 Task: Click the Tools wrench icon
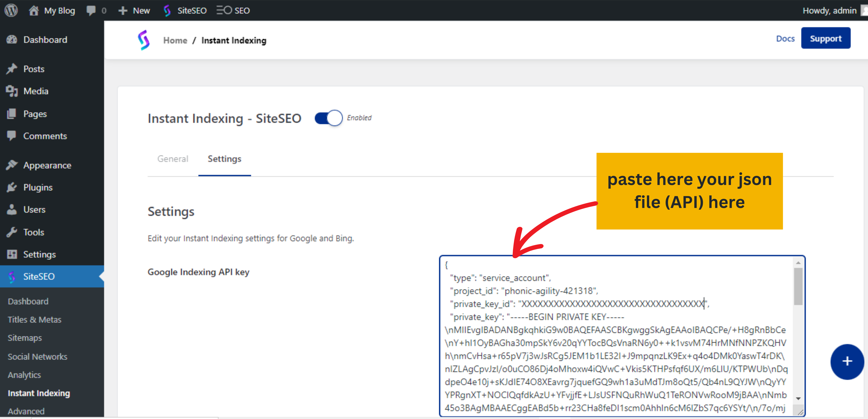pos(12,232)
